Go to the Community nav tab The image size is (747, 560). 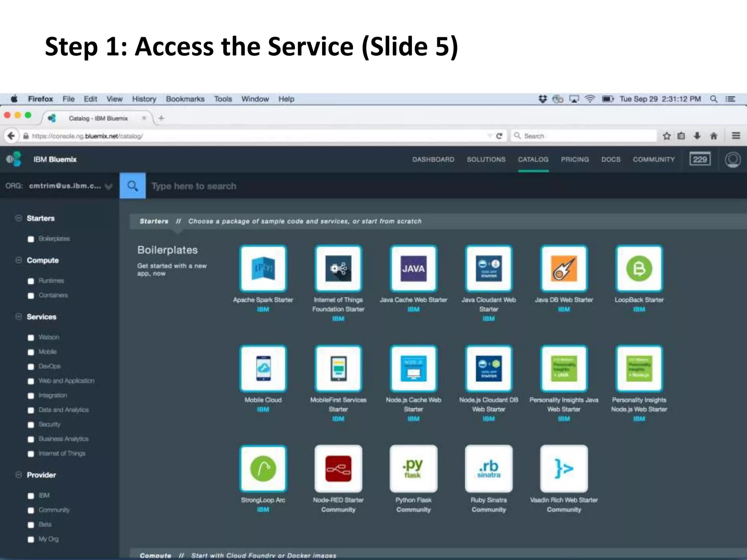tap(654, 159)
